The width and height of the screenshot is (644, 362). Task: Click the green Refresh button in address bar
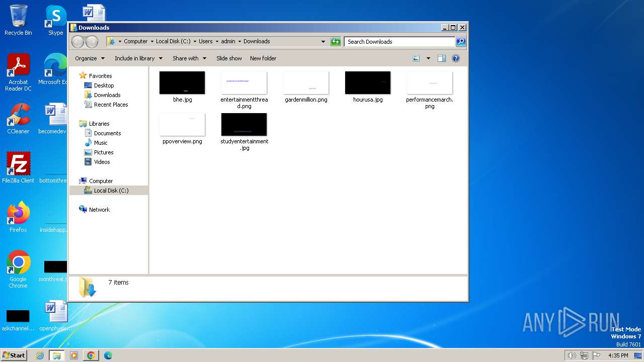(x=336, y=42)
